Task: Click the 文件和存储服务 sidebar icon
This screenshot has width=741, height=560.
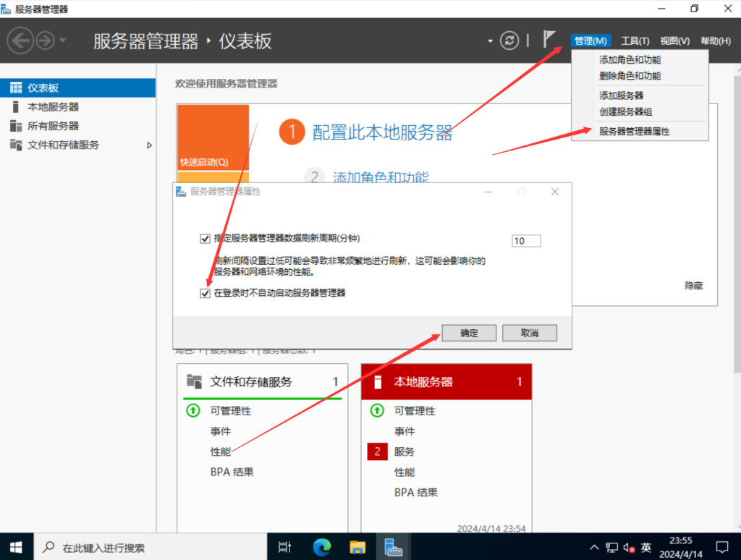Action: [x=16, y=145]
